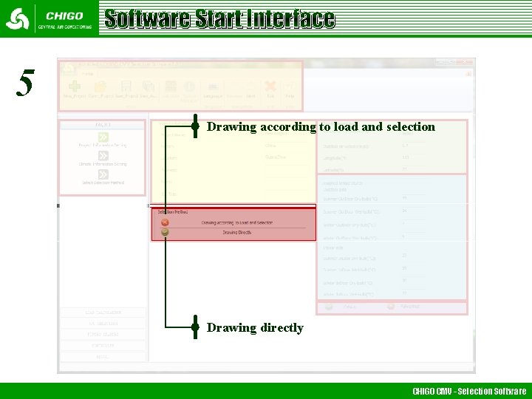Click the Save As icon in toolbar
This screenshot has width=532, height=399.
pyautogui.click(x=149, y=86)
